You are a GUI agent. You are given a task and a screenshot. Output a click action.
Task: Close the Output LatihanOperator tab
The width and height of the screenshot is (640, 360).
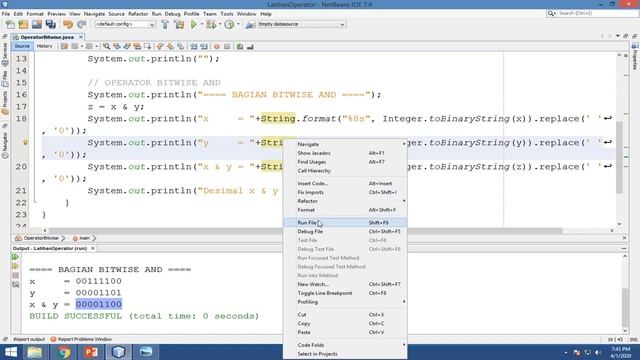[93, 248]
